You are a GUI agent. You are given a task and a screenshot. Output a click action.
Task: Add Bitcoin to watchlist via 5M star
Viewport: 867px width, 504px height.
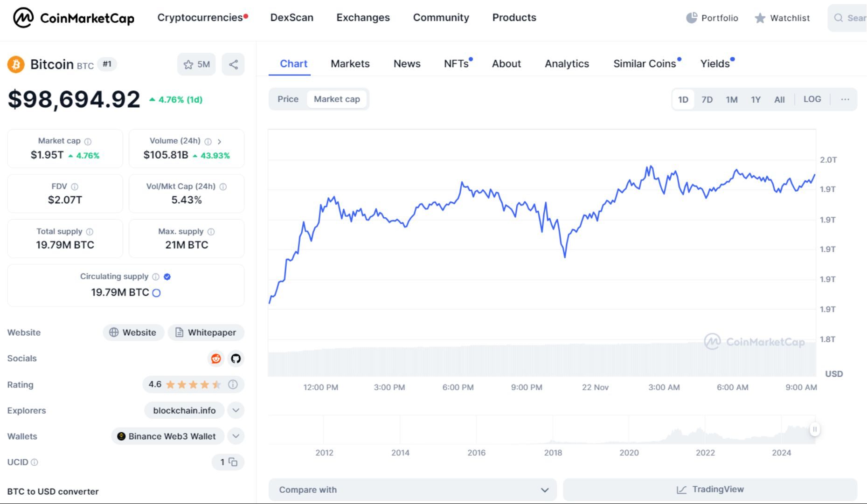click(197, 64)
